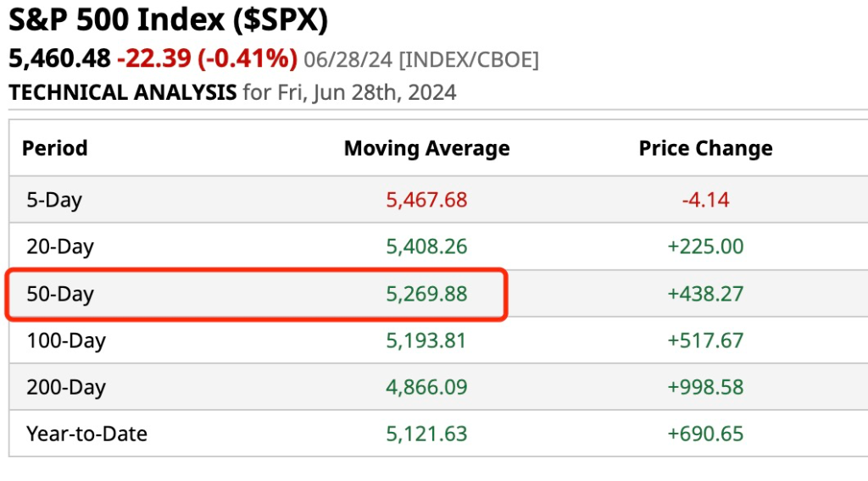Select the 100-Day period row label

pos(65,341)
